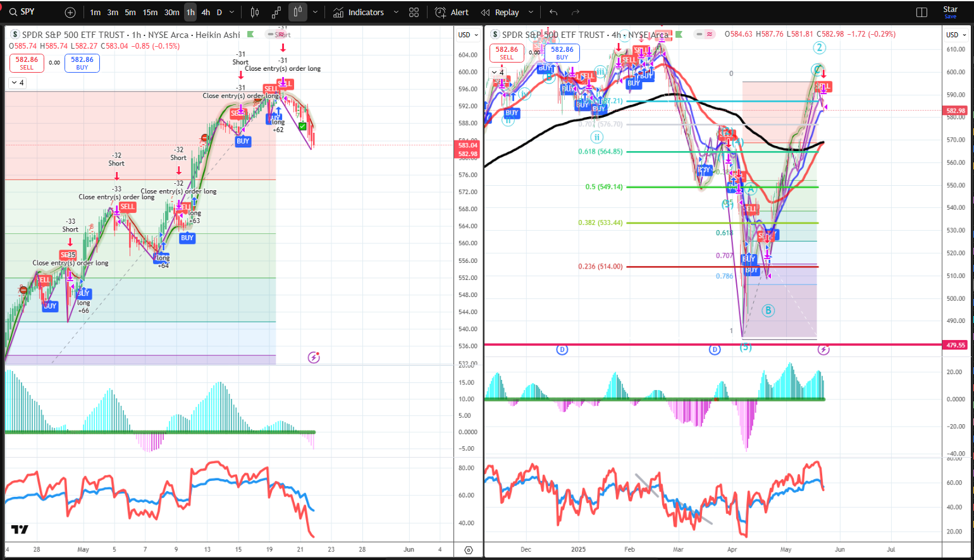Switch to the 30m timeframe
974x560 pixels.
(x=171, y=12)
